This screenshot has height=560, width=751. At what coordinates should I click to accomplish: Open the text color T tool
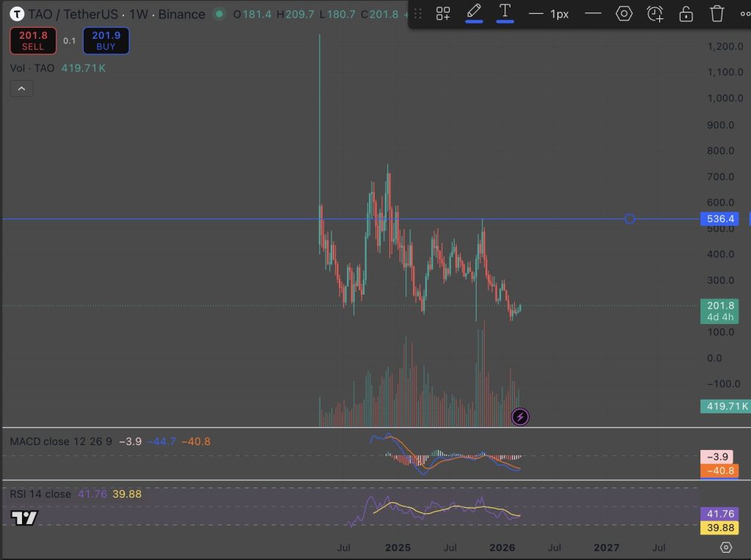505,12
